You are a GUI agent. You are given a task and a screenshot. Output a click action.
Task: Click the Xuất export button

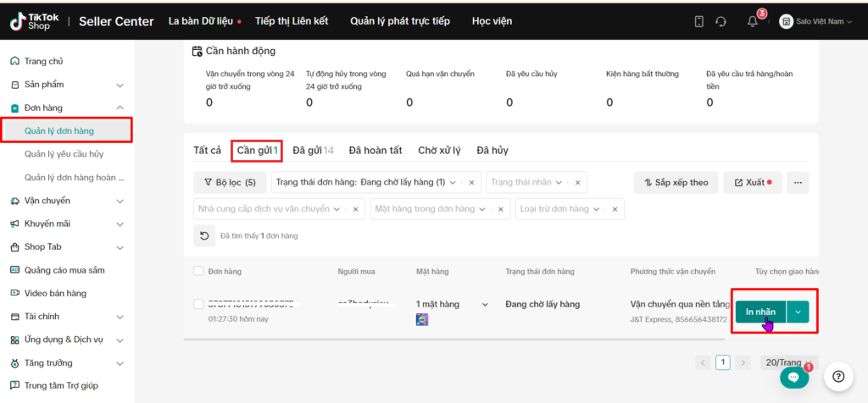point(753,182)
